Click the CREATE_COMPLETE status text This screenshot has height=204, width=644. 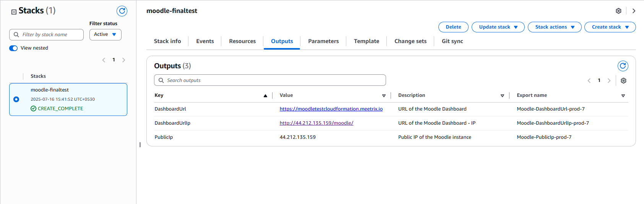[x=60, y=109]
